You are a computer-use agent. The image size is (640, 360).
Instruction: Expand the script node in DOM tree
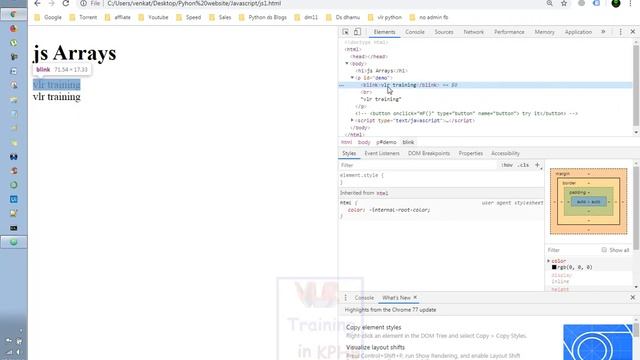(x=352, y=120)
